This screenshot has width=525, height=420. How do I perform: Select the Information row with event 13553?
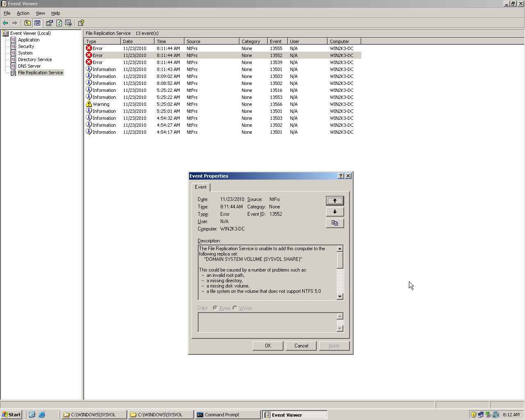[223, 97]
